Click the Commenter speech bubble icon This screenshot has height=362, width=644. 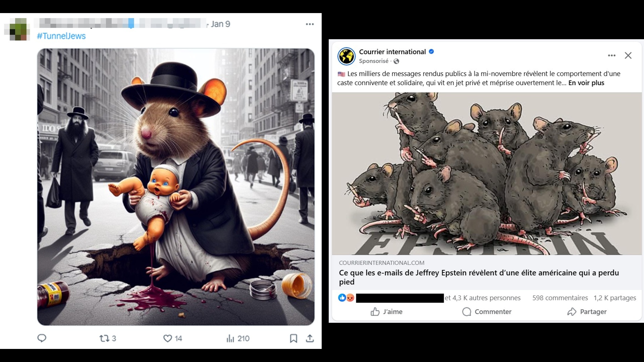[x=467, y=312]
